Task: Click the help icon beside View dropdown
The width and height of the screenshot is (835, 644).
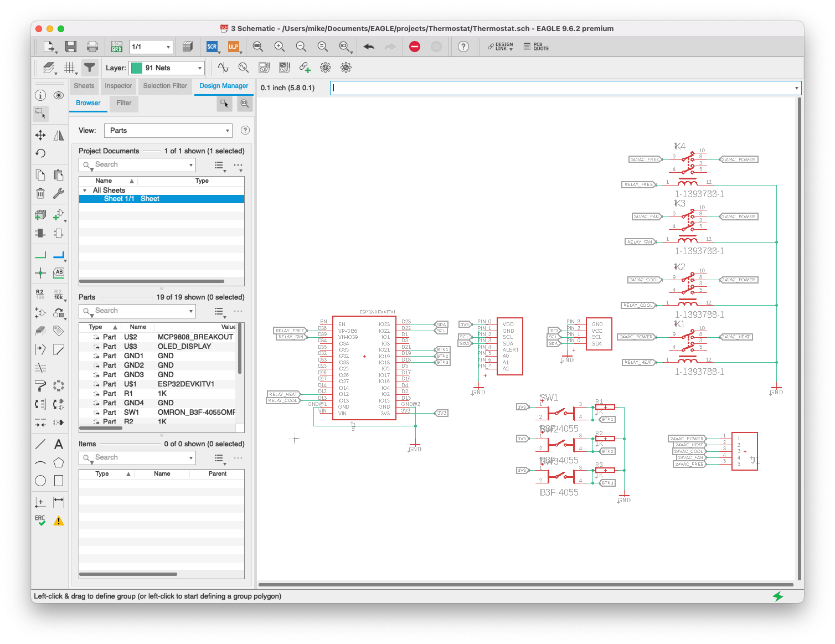Action: point(245,130)
